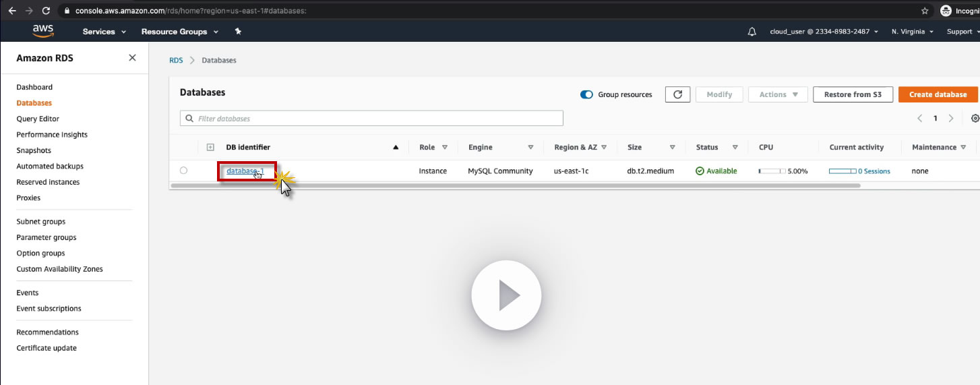The image size is (980, 385).
Task: Click the horizontal table scrollbar
Action: pyautogui.click(x=516, y=185)
